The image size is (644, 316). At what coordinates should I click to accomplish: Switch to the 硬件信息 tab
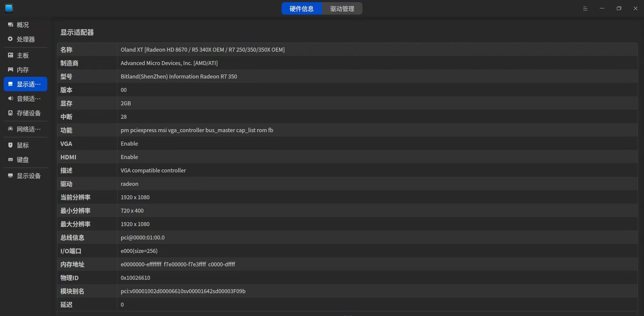pyautogui.click(x=302, y=9)
